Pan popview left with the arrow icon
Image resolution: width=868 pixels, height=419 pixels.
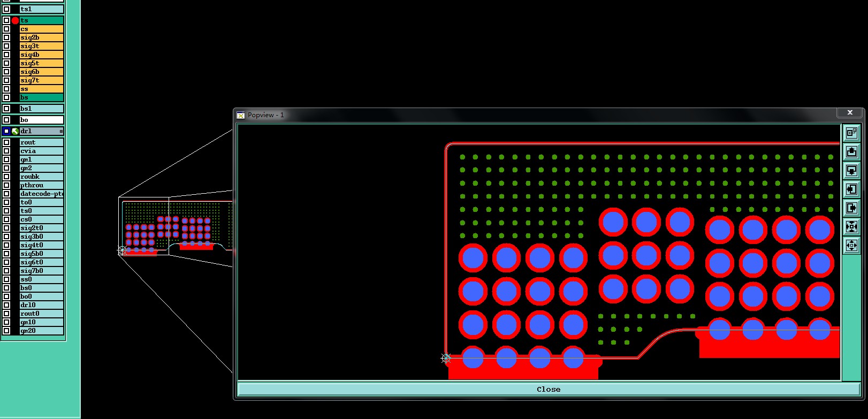click(x=851, y=189)
